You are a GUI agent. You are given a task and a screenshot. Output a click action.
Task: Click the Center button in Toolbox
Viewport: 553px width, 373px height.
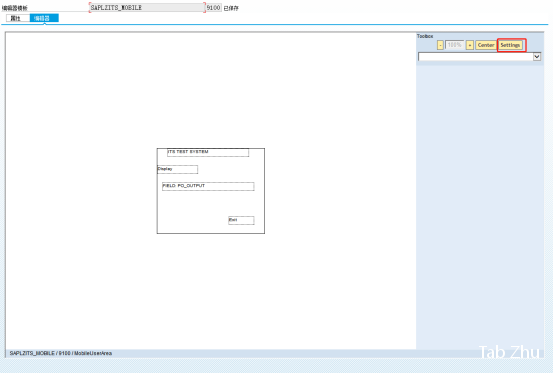tap(486, 45)
